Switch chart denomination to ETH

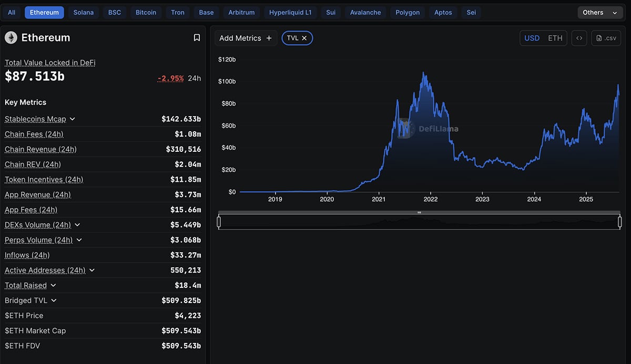coord(555,38)
